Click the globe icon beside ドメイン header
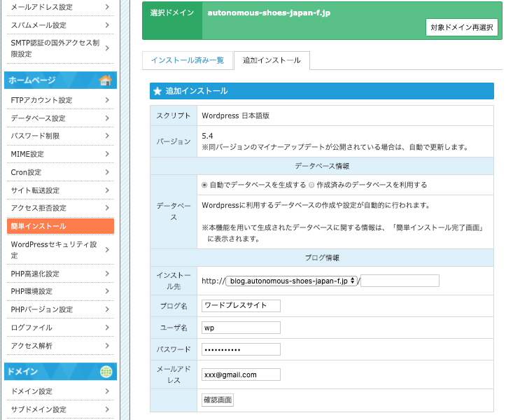The width and height of the screenshot is (513, 420). [106, 371]
